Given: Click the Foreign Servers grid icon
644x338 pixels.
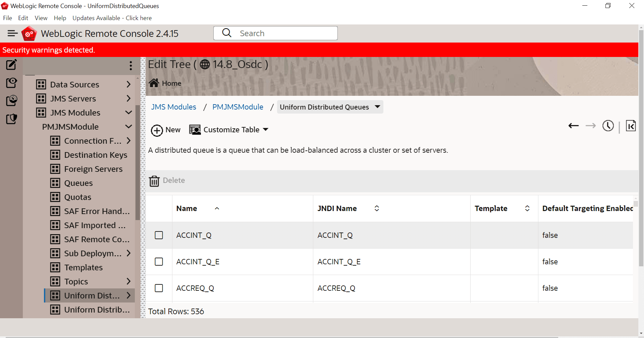Looking at the screenshot, I should pyautogui.click(x=55, y=169).
